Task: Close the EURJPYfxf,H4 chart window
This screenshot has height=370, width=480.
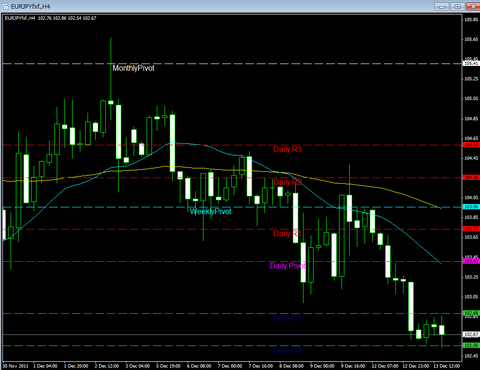Action: point(473,6)
